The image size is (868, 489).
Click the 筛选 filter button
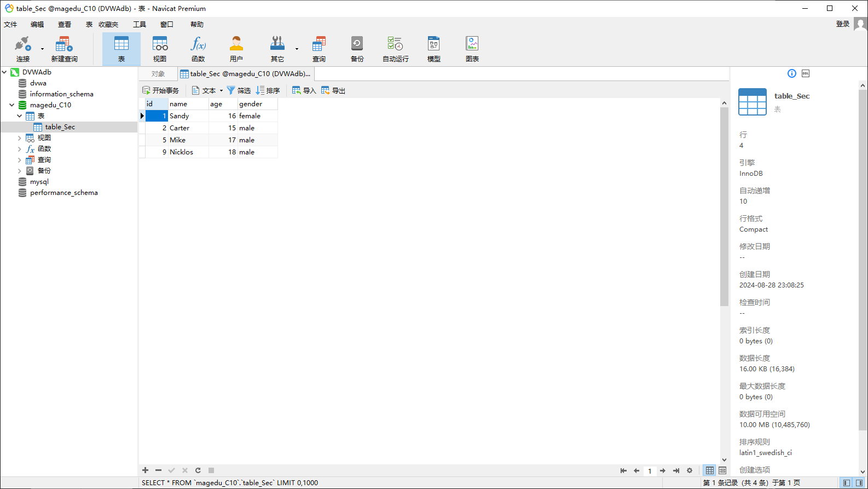[239, 90]
